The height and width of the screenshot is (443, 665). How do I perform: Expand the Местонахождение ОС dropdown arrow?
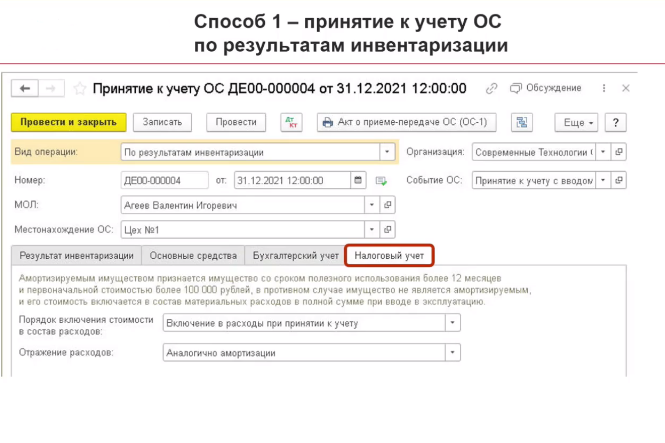[372, 229]
